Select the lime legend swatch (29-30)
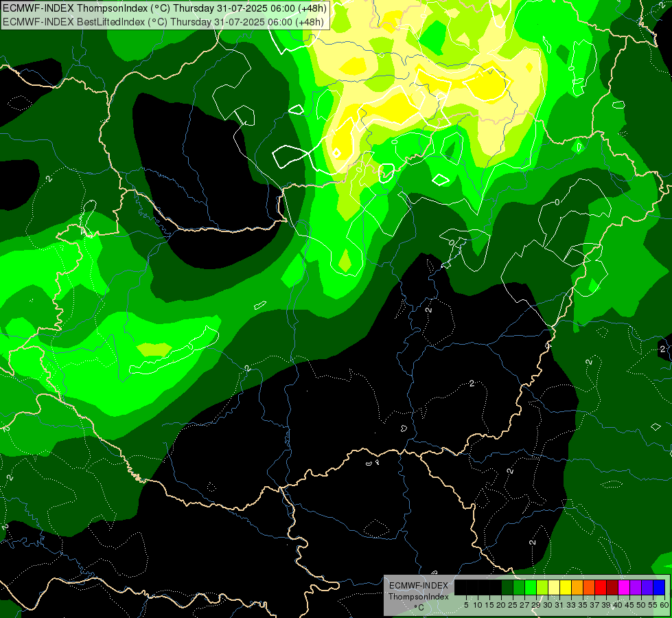Viewport: 672px width, 618px height. pyautogui.click(x=542, y=587)
